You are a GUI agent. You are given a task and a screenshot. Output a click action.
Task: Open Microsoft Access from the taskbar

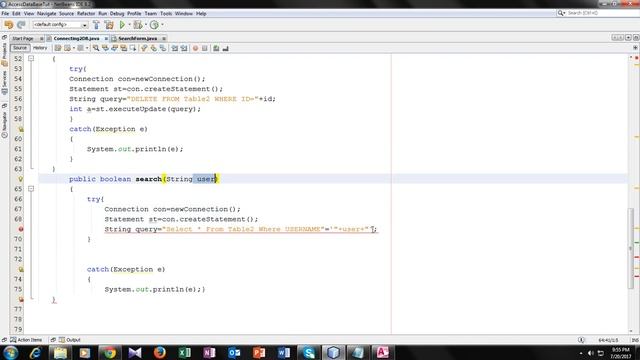(383, 352)
